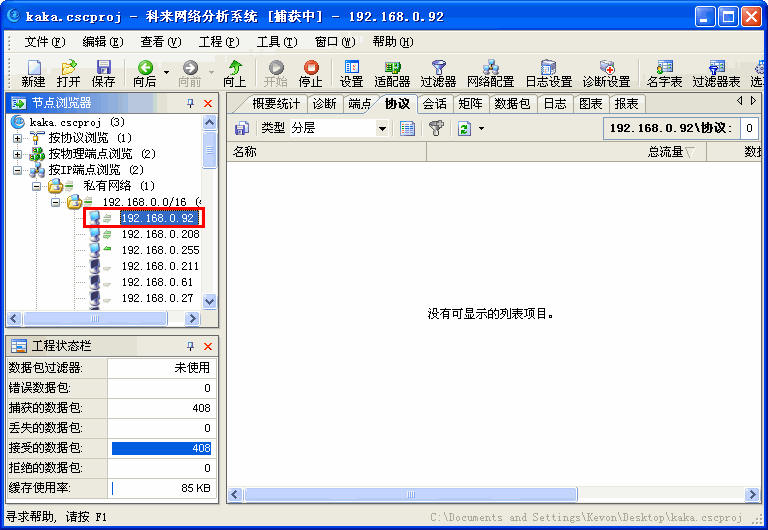Open the 文件(F) menu
The image size is (768, 530).
(x=45, y=42)
